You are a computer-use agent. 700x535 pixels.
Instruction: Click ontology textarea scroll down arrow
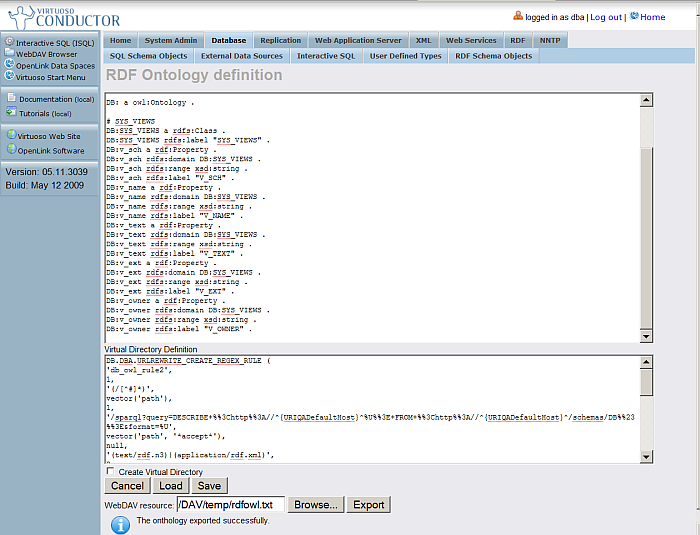click(x=646, y=336)
